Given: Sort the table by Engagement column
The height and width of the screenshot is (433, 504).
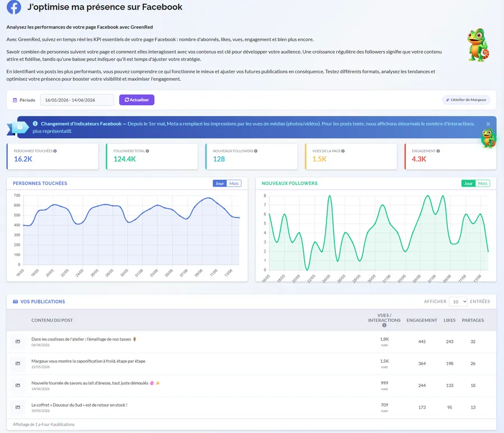Looking at the screenshot, I should 422,320.
